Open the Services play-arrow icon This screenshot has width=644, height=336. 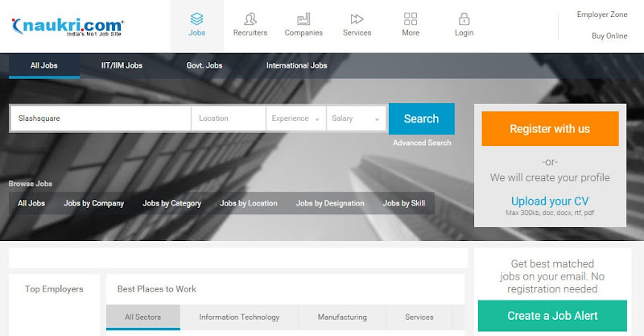tap(357, 19)
